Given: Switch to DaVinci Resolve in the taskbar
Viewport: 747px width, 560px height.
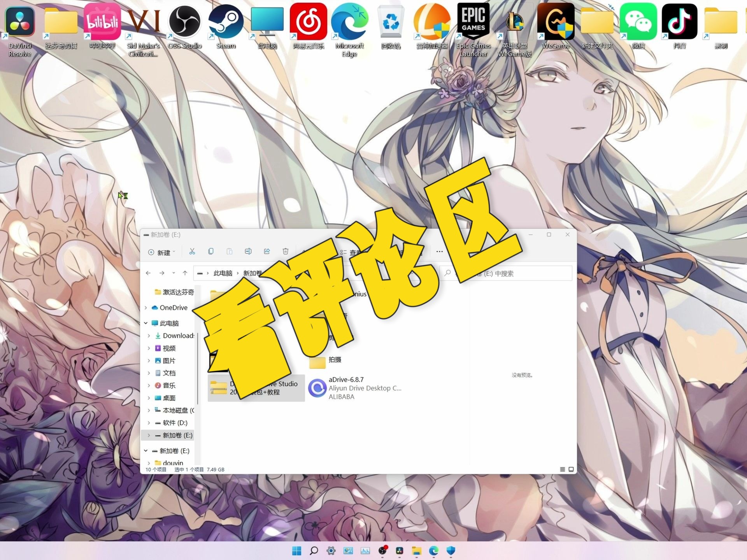Looking at the screenshot, I should 400,551.
